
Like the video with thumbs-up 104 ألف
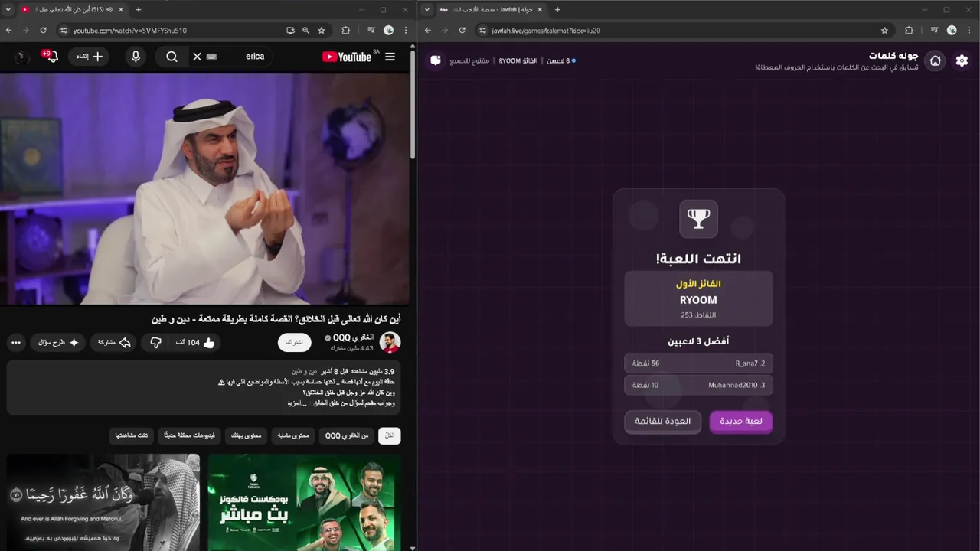(195, 343)
